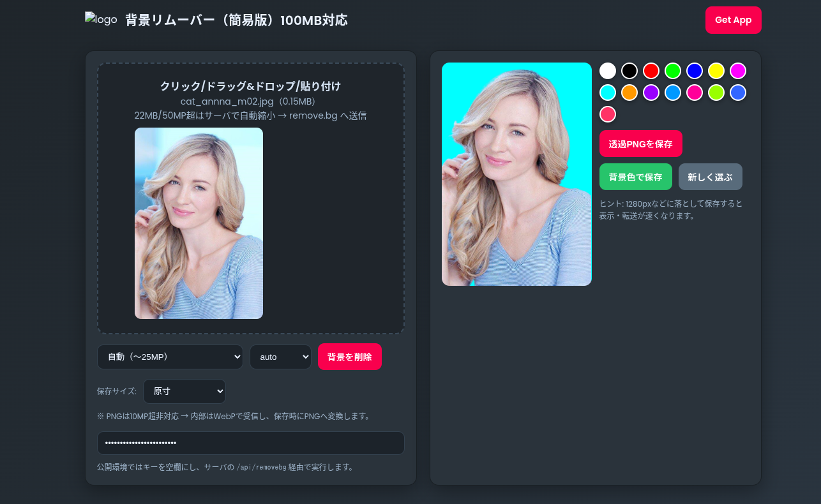The width and height of the screenshot is (821, 504).
Task: Click the 背景リムーバー（簡易版）100MB対応 title
Action: pos(236,20)
